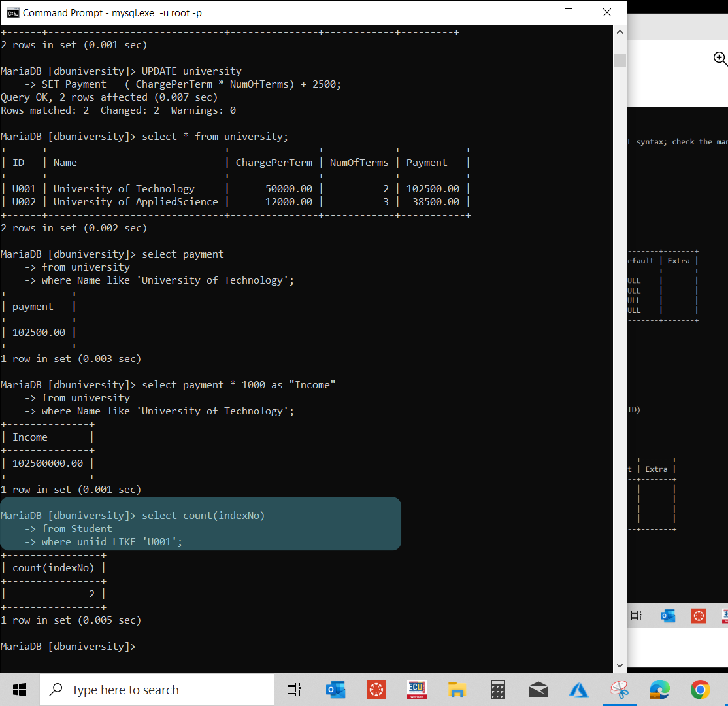Screen dimensions: 728x706
Task: Open Microsoft Azure from the taskbar
Action: click(578, 689)
